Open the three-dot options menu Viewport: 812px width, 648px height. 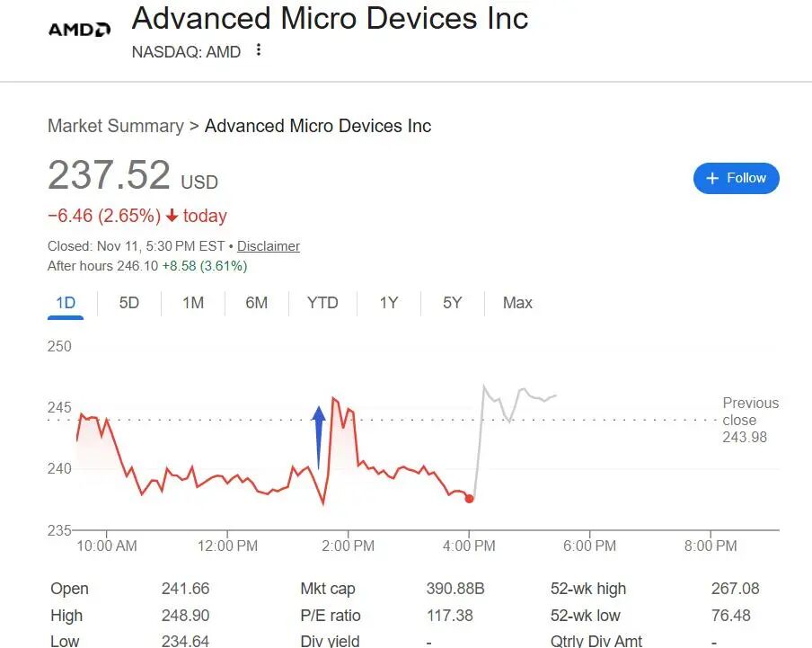pyautogui.click(x=258, y=51)
